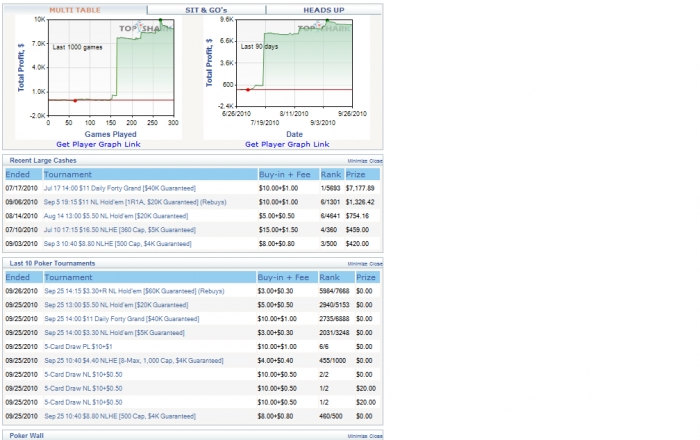700x440 pixels.
Task: Close the Poker Wall panel
Action: coord(376,436)
